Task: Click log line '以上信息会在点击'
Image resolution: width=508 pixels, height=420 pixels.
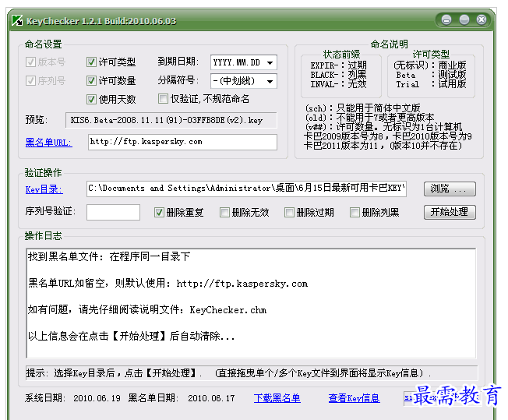Action: (x=131, y=336)
